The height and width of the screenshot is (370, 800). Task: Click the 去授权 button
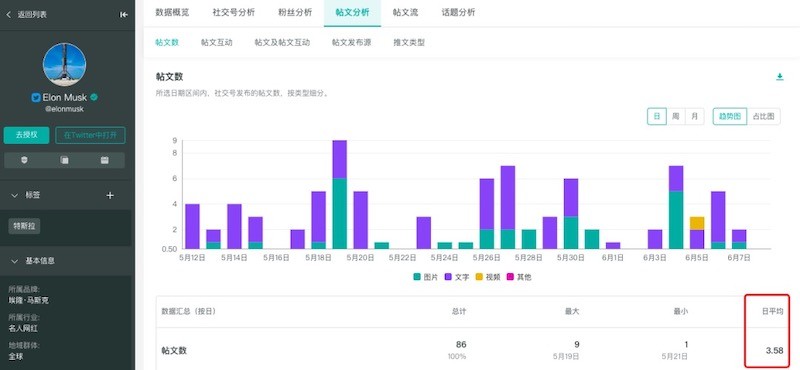click(27, 135)
